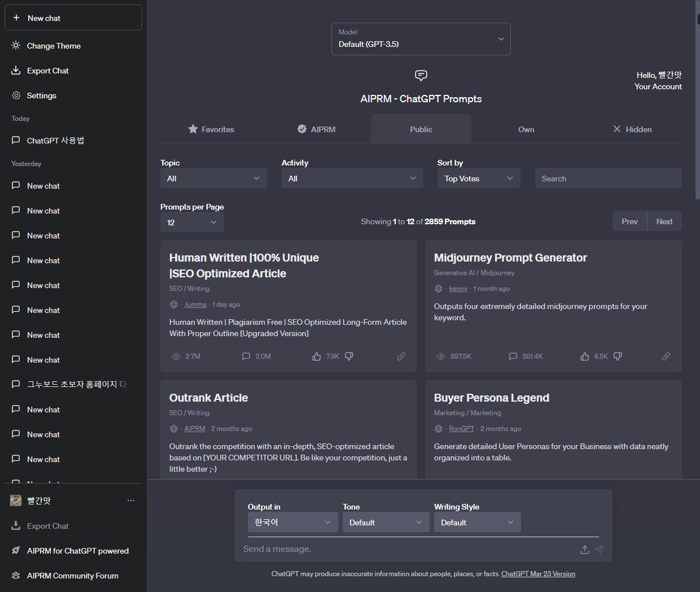
Task: Downvote the Midjourney Prompt Generator
Action: pyautogui.click(x=618, y=356)
